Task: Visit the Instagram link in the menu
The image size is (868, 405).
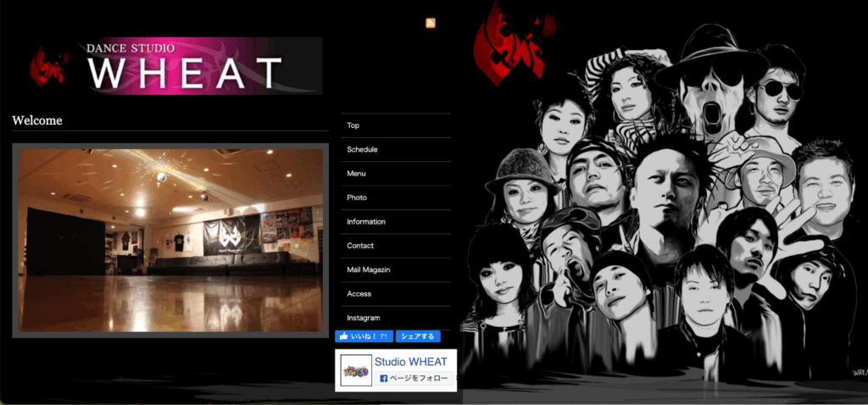Action: click(x=364, y=318)
